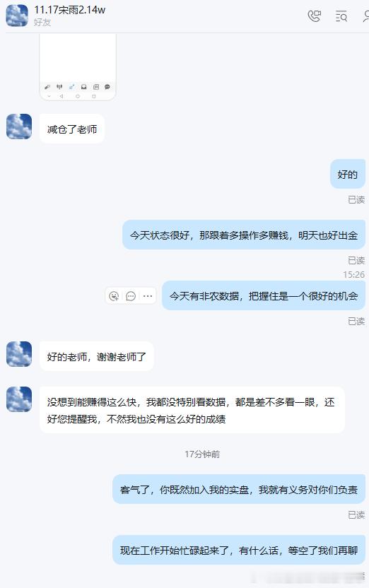The width and height of the screenshot is (369, 588).
Task: Click avatar beside 好的老师 message
Action: click(x=19, y=354)
